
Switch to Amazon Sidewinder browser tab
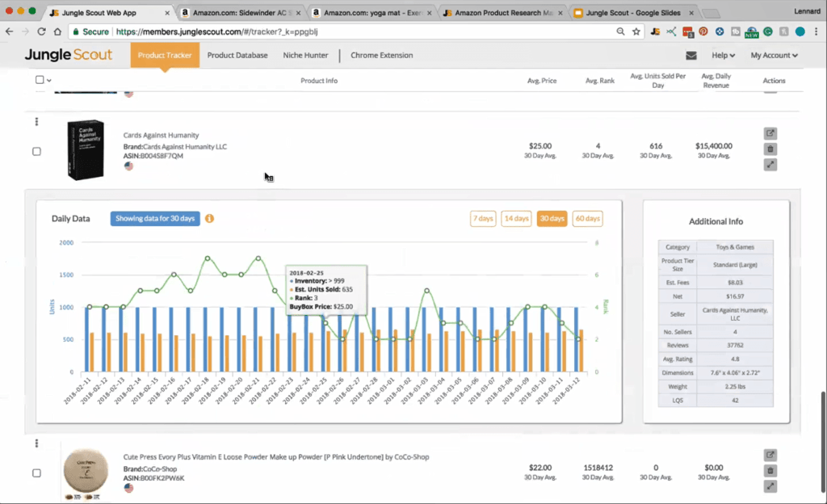[240, 13]
